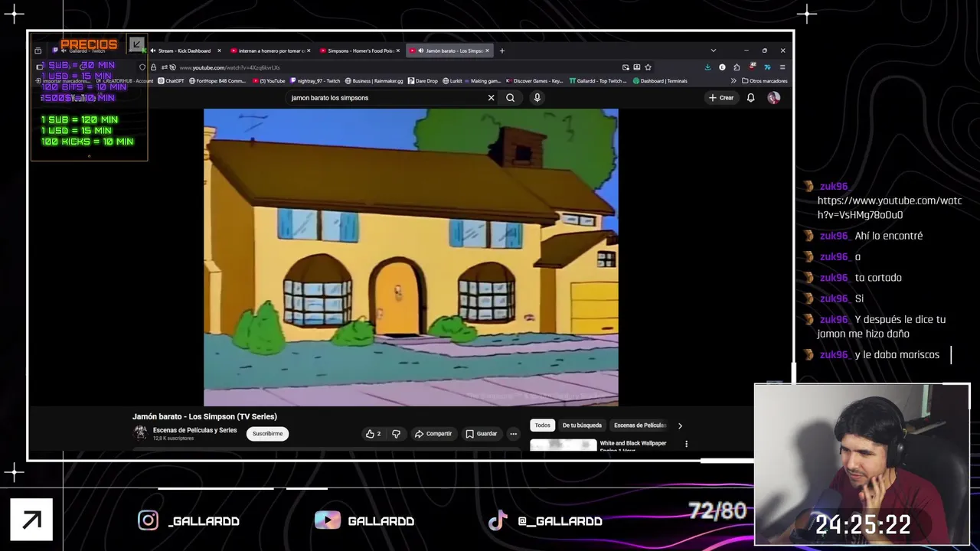The width and height of the screenshot is (980, 551).
Task: Open the browser hamburger menu
Action: tap(782, 67)
